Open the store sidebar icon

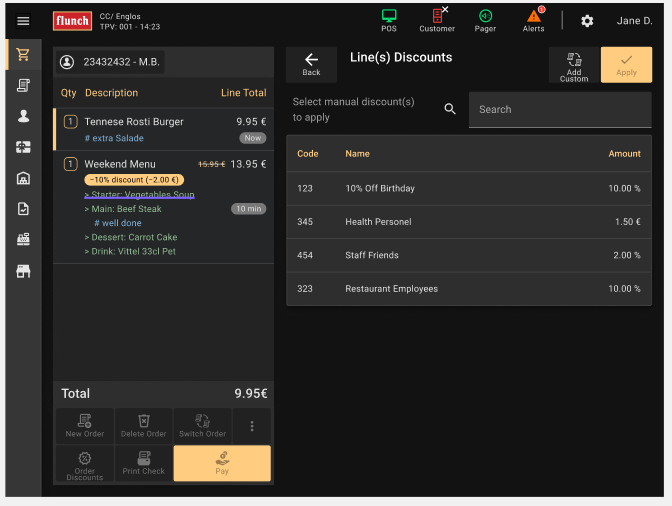(23, 271)
